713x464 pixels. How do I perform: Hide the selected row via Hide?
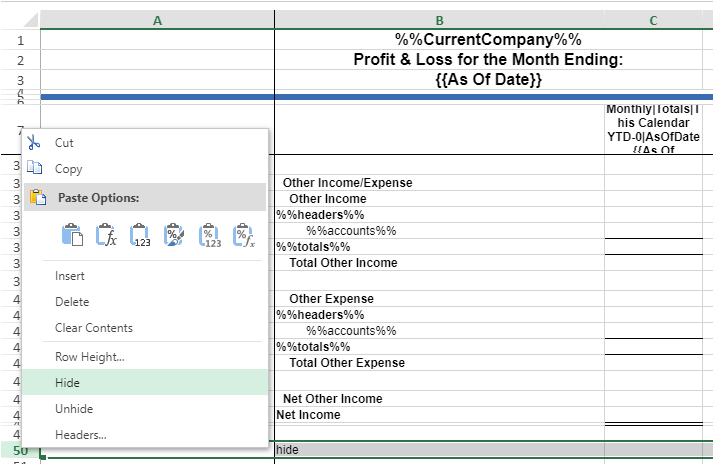pyautogui.click(x=68, y=383)
